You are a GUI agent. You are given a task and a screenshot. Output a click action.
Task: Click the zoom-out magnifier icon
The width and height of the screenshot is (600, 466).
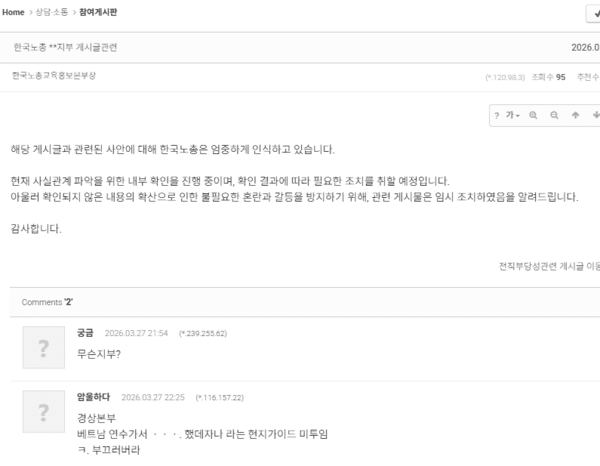554,115
